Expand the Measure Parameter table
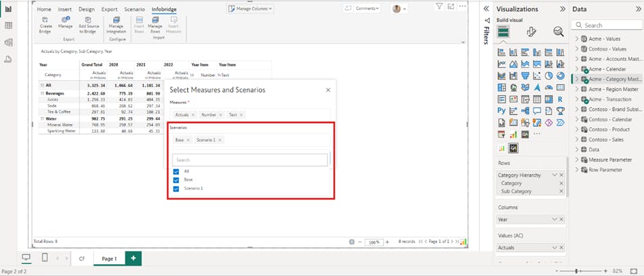This screenshot has width=644, height=276. (577, 160)
